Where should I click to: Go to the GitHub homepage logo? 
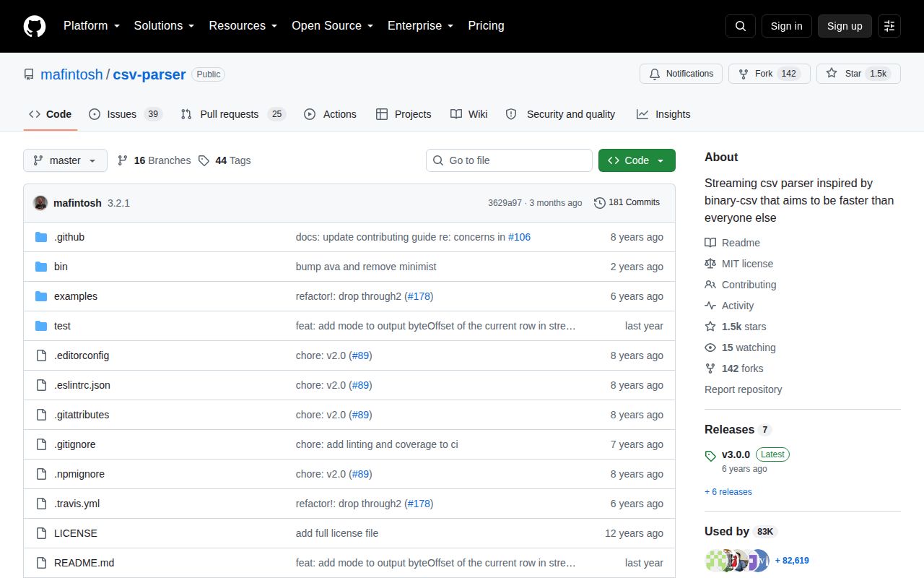[35, 26]
